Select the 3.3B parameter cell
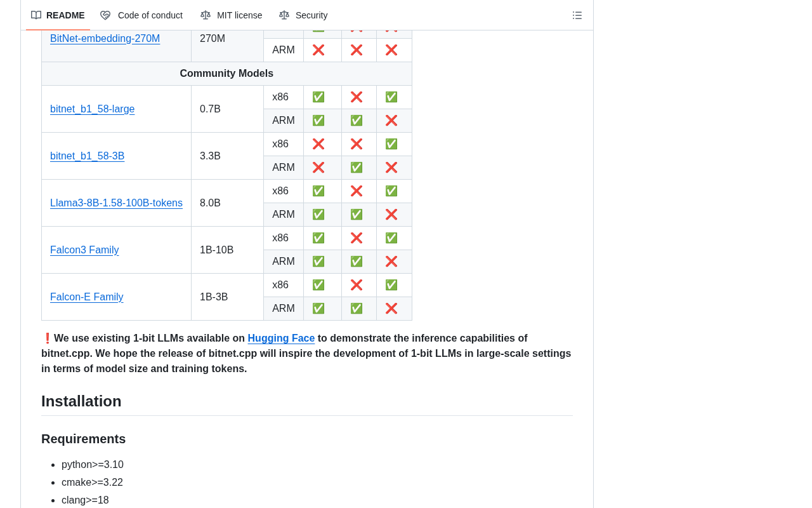The height and width of the screenshot is (508, 812). (227, 156)
